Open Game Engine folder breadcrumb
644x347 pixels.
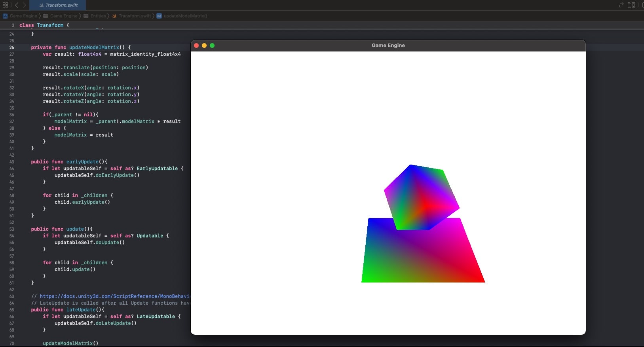(x=60, y=16)
